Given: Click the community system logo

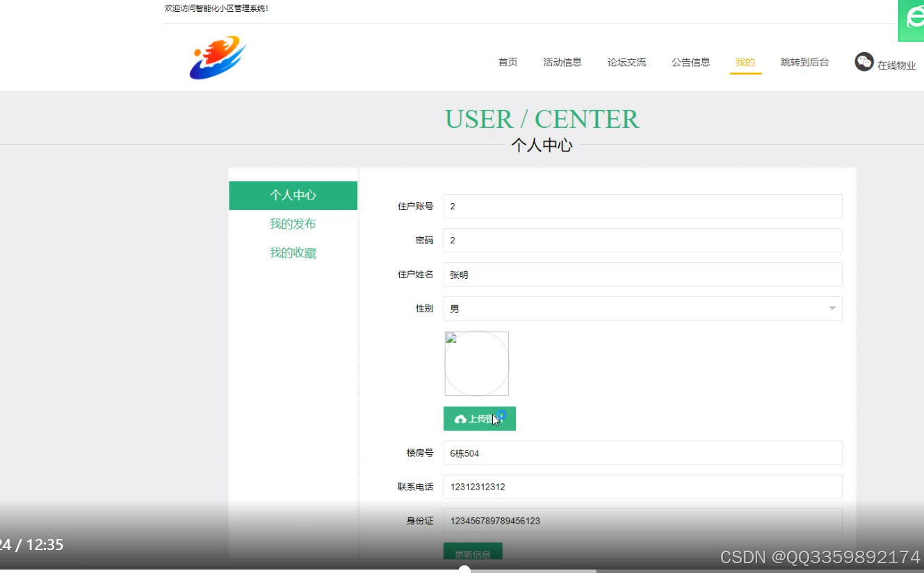Looking at the screenshot, I should pyautogui.click(x=218, y=58).
